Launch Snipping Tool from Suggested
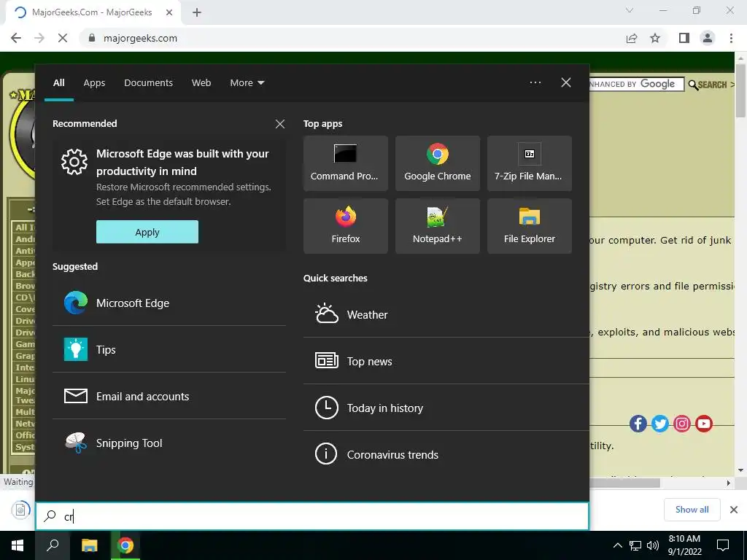The height and width of the screenshot is (560, 747). tap(169, 443)
